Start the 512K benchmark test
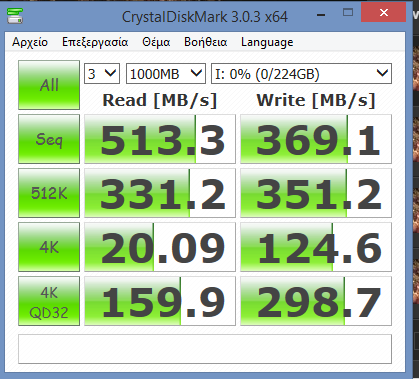Screen dimensions: 419x379 tap(49, 193)
